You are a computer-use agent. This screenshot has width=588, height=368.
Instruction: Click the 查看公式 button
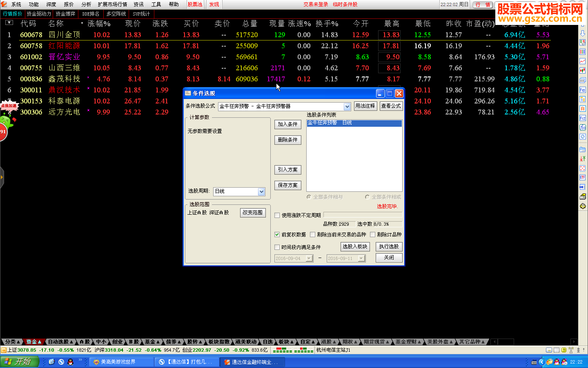(391, 106)
